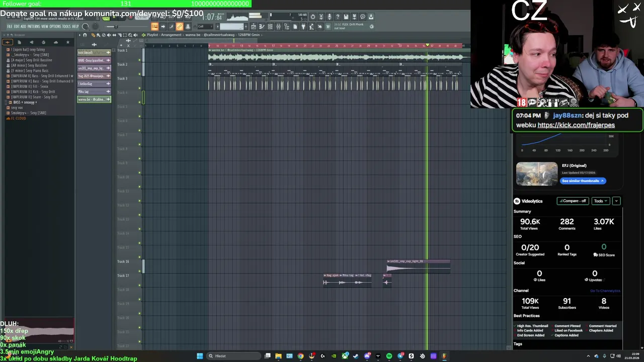Click 'See similar thumbnails' button
Viewport: 644px width, 362px height.
click(x=583, y=180)
